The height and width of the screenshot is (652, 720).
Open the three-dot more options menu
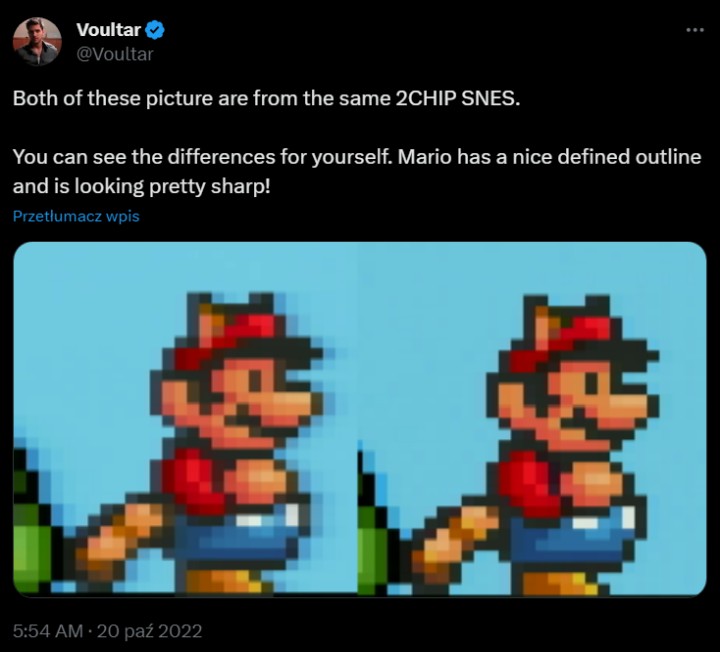click(695, 30)
